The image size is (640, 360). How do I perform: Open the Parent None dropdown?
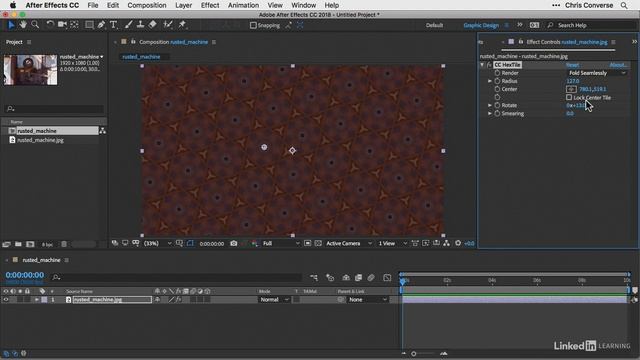(x=367, y=300)
